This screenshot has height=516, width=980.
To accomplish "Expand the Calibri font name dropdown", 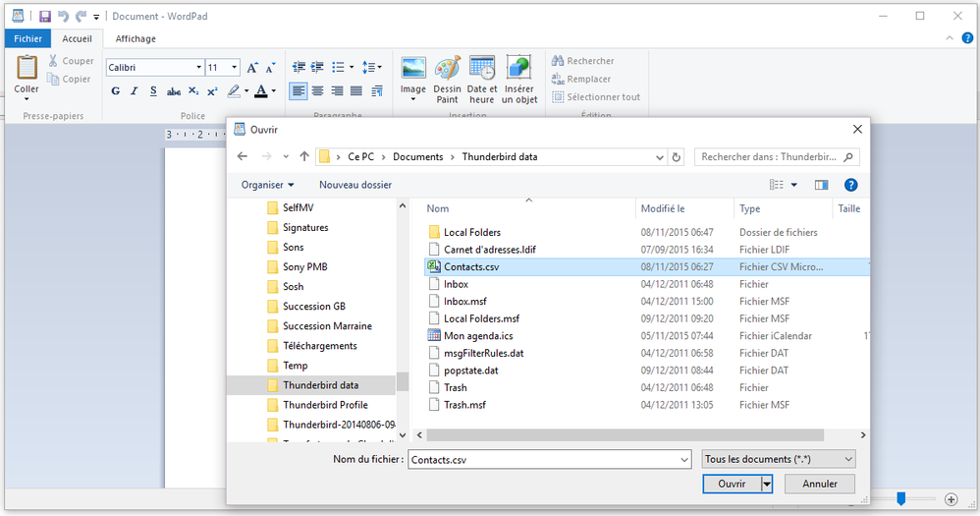I will pos(196,68).
